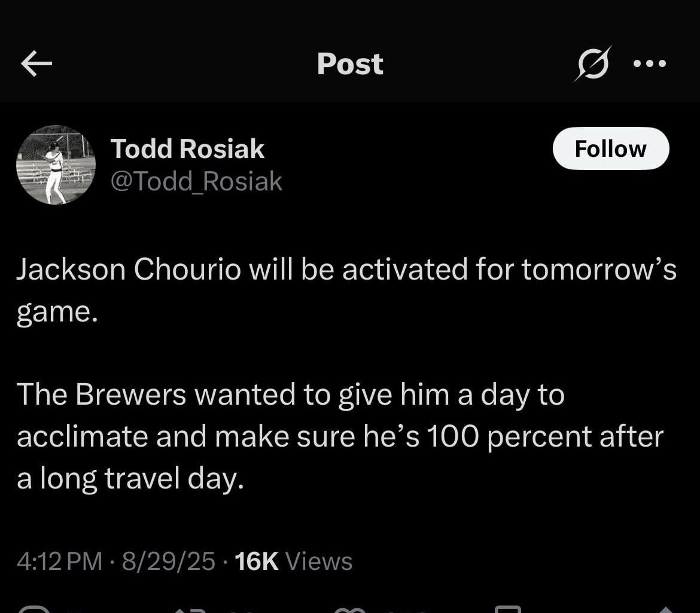The height and width of the screenshot is (613, 700).
Task: Click Todd Rosiak's display name
Action: click(x=187, y=148)
